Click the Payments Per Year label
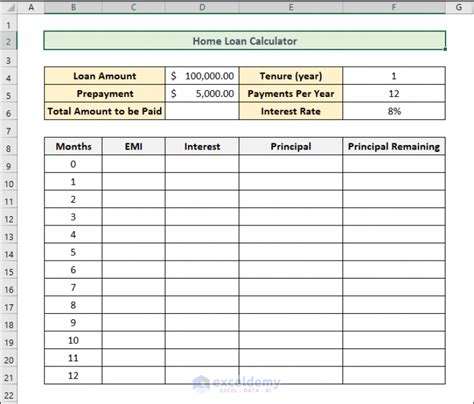Image resolution: width=474 pixels, height=404 pixels. [x=291, y=94]
